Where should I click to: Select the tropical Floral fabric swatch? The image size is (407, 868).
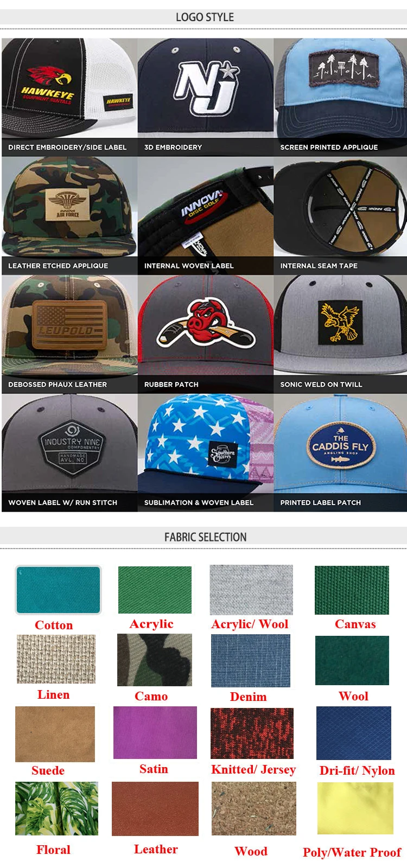(x=56, y=808)
